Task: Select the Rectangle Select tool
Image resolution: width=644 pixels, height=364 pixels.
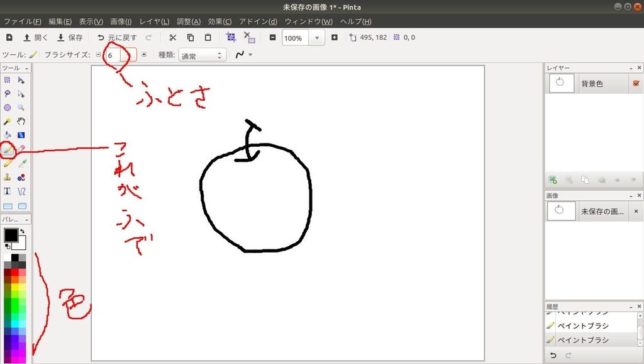Action: [x=8, y=79]
